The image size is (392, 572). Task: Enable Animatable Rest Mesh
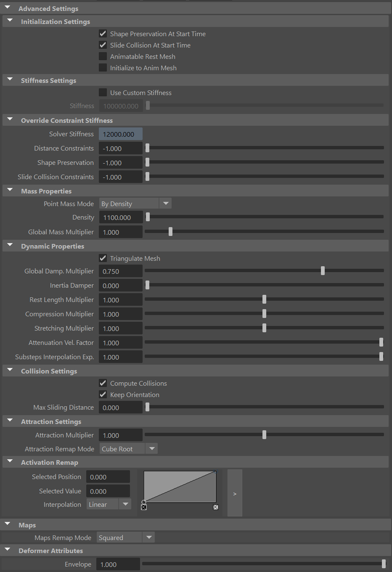(103, 56)
